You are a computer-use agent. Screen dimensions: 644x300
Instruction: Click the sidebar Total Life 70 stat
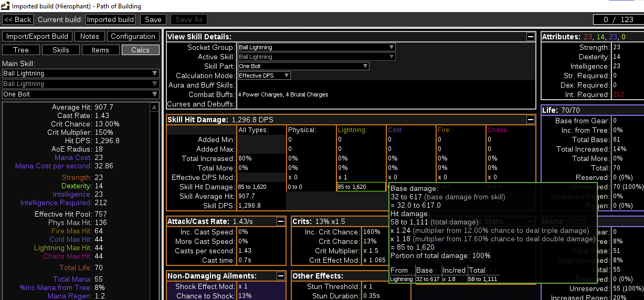coord(81,267)
